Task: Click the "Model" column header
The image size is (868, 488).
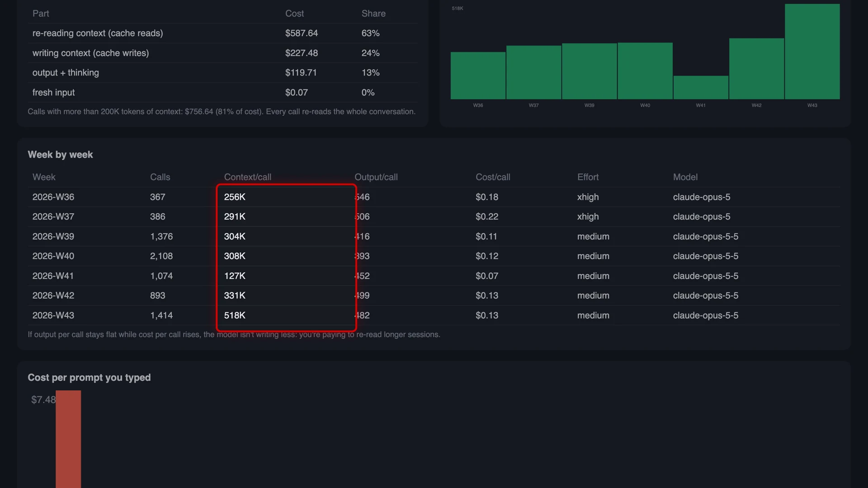Action: [685, 177]
